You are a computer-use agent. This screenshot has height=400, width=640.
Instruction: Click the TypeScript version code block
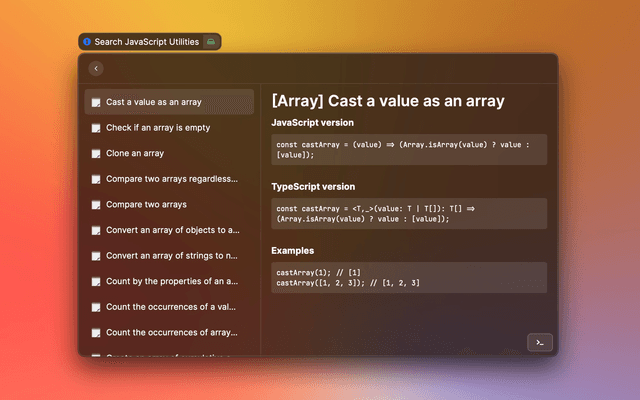coord(409,213)
